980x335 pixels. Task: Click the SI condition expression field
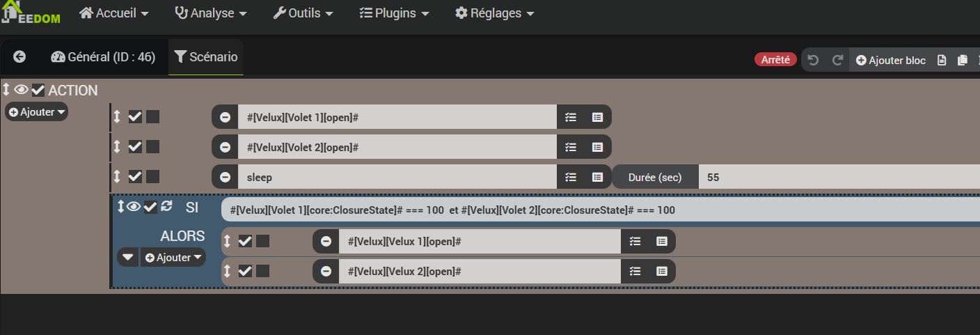tap(601, 210)
